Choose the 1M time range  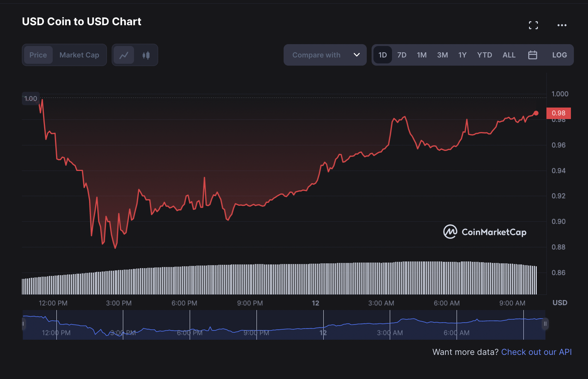click(x=422, y=55)
